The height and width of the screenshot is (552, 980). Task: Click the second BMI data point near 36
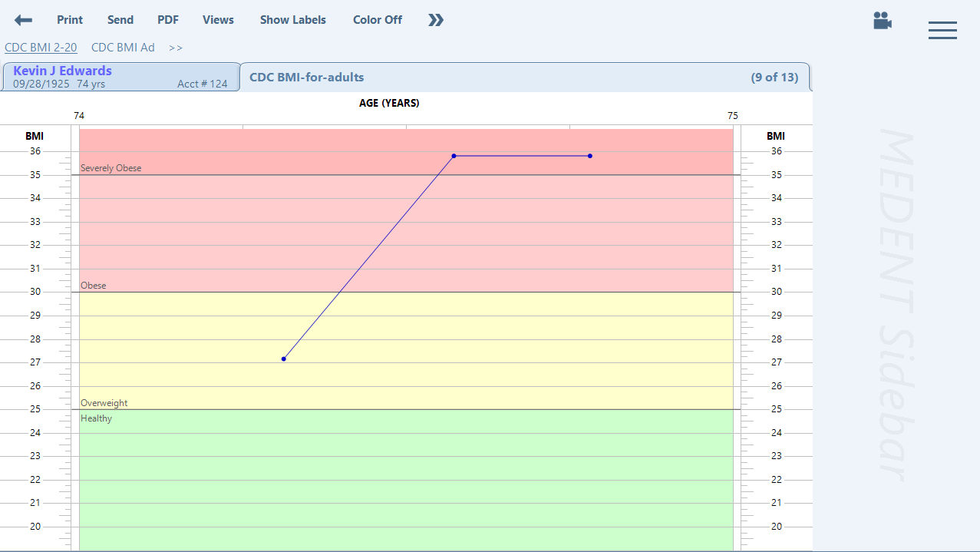[x=454, y=156]
